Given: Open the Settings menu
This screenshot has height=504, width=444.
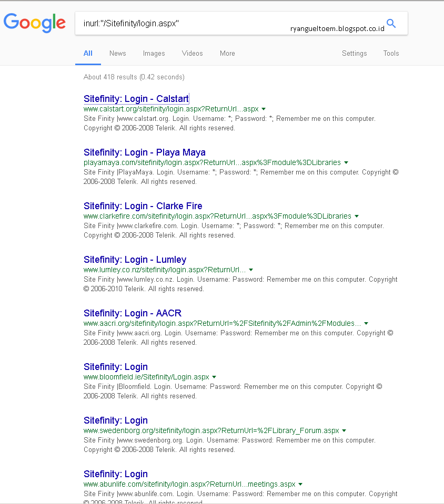Looking at the screenshot, I should point(354,54).
